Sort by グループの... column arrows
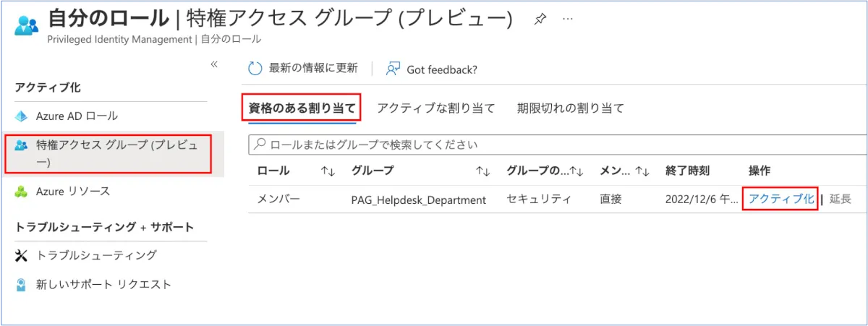Image resolution: width=868 pixels, height=326 pixels. pyautogui.click(x=576, y=171)
